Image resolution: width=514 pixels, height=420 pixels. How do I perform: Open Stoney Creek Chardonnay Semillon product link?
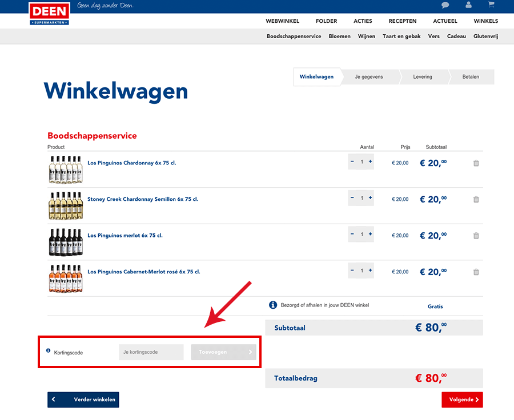pyautogui.click(x=143, y=199)
